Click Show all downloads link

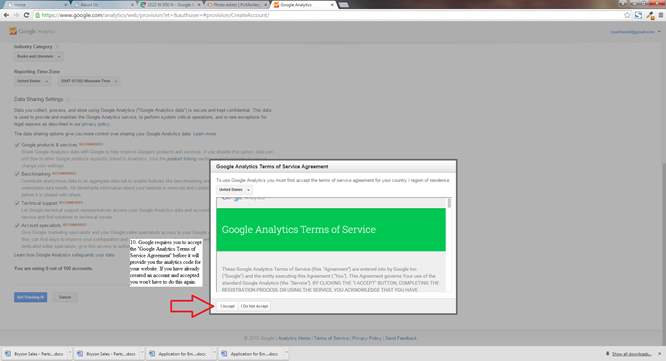click(x=632, y=354)
